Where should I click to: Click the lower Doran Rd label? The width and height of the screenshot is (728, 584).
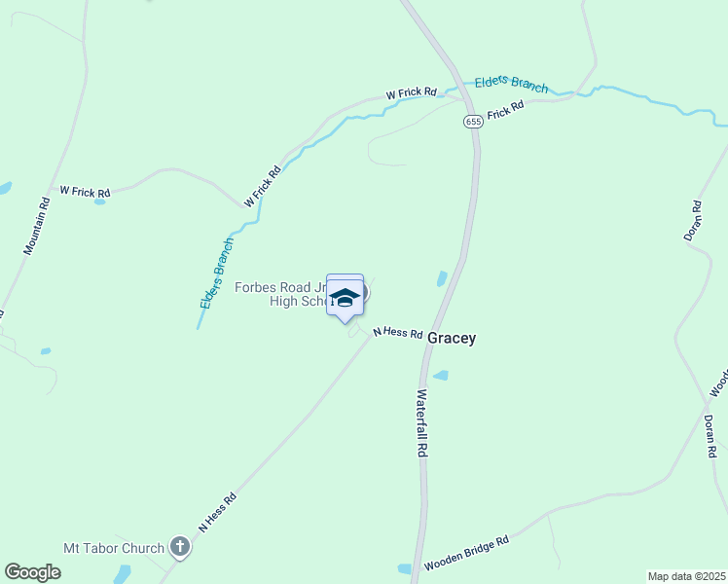710,436
